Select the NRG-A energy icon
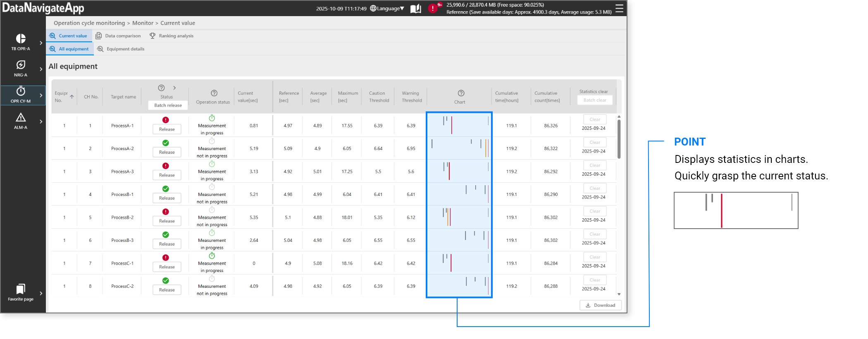This screenshot has width=868, height=339. (x=21, y=65)
